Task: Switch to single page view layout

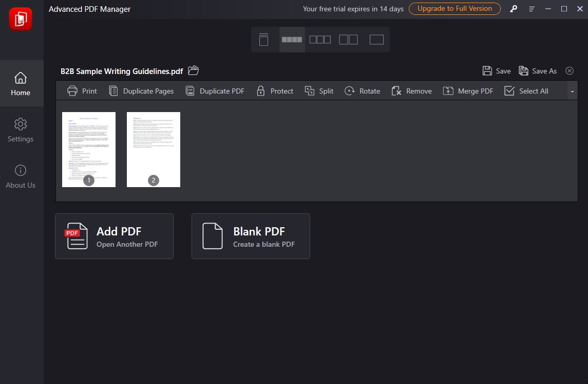Action: coord(264,40)
